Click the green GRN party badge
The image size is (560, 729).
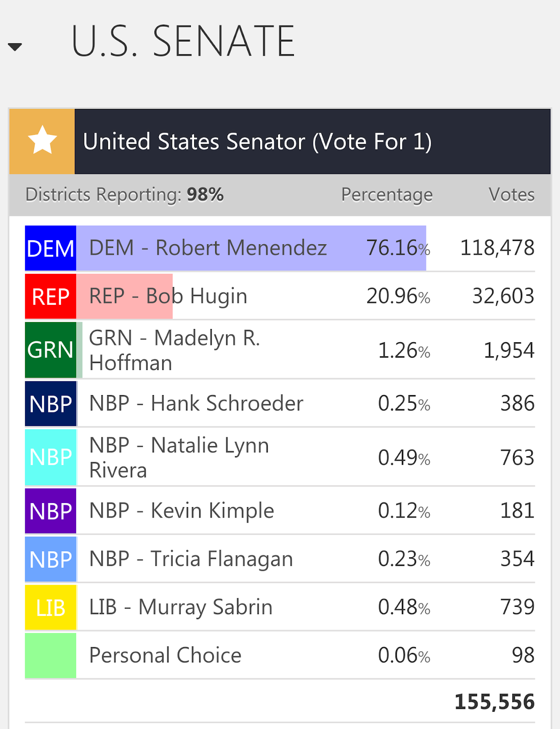click(51, 350)
